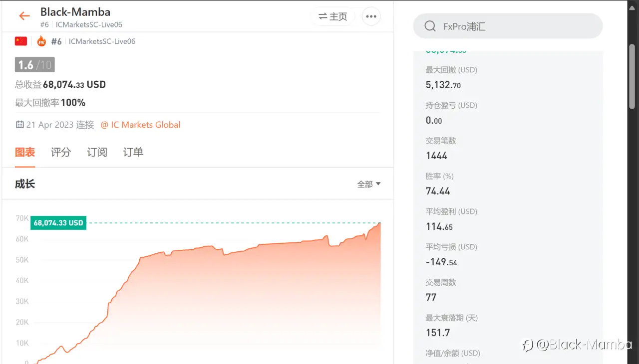Image resolution: width=639 pixels, height=364 pixels.
Task: Click the 胜率 value 74.44
Action: pyautogui.click(x=438, y=191)
